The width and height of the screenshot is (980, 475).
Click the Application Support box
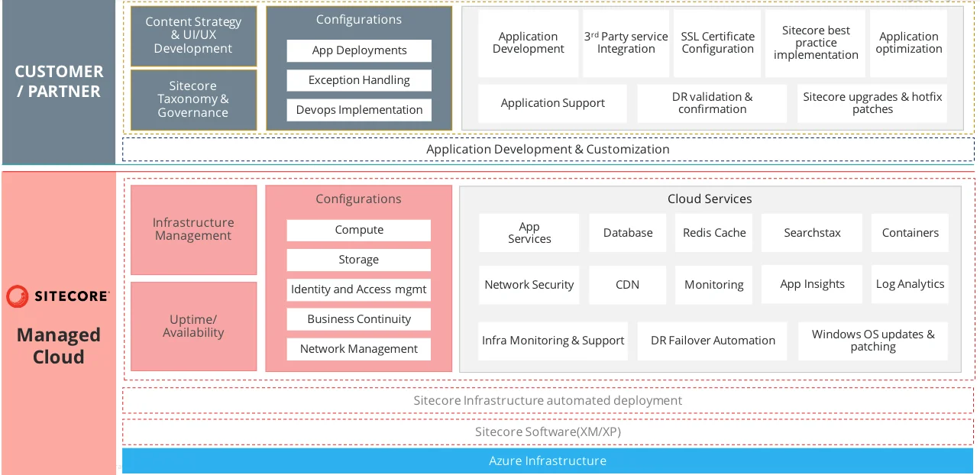pos(552,103)
